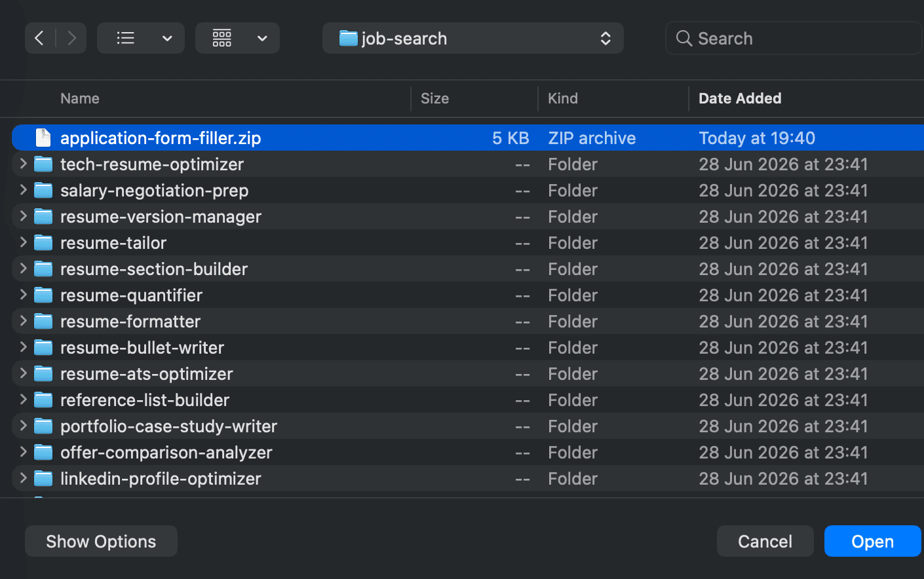The width and height of the screenshot is (924, 579).
Task: Click the linkedin-profile-optimizer folder icon
Action: click(43, 478)
